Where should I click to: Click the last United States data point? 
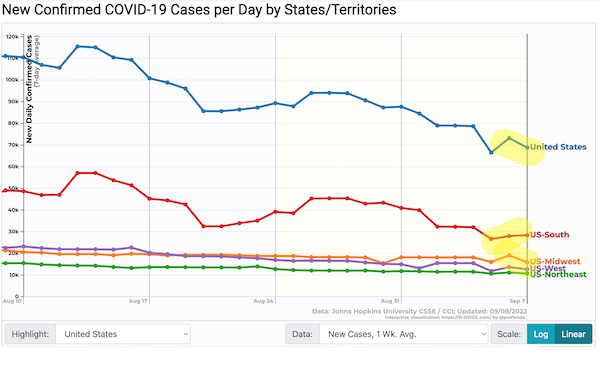(527, 147)
